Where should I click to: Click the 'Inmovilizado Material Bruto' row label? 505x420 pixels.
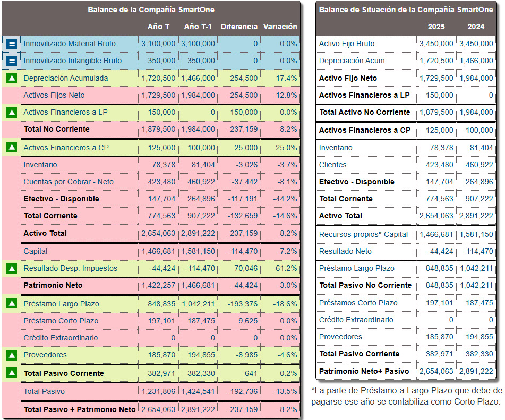tap(70, 44)
